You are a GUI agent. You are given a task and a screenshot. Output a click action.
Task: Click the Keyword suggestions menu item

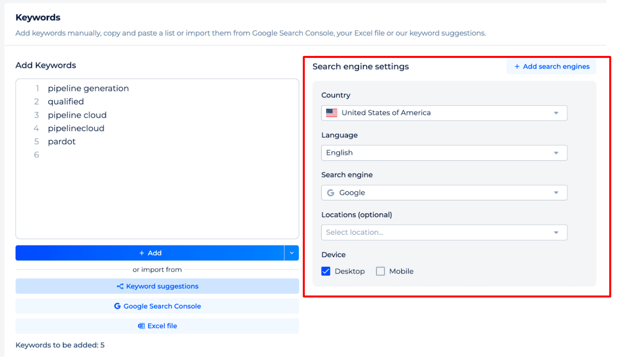[x=158, y=286]
